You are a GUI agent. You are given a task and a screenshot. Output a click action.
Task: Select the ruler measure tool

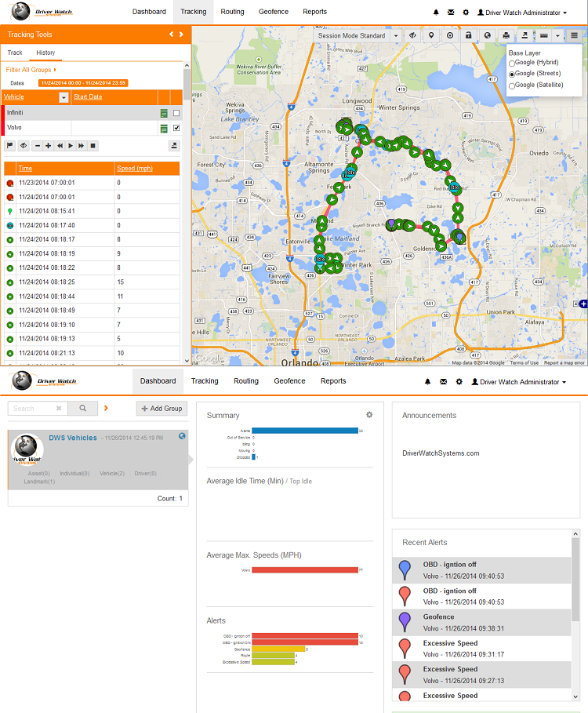point(544,35)
